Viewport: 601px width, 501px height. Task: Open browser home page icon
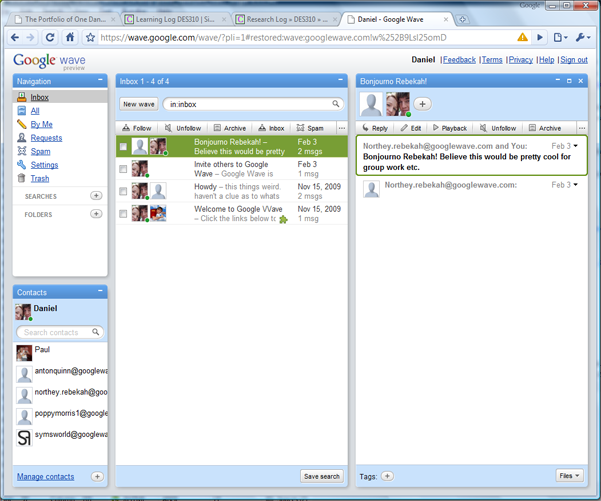coord(70,37)
